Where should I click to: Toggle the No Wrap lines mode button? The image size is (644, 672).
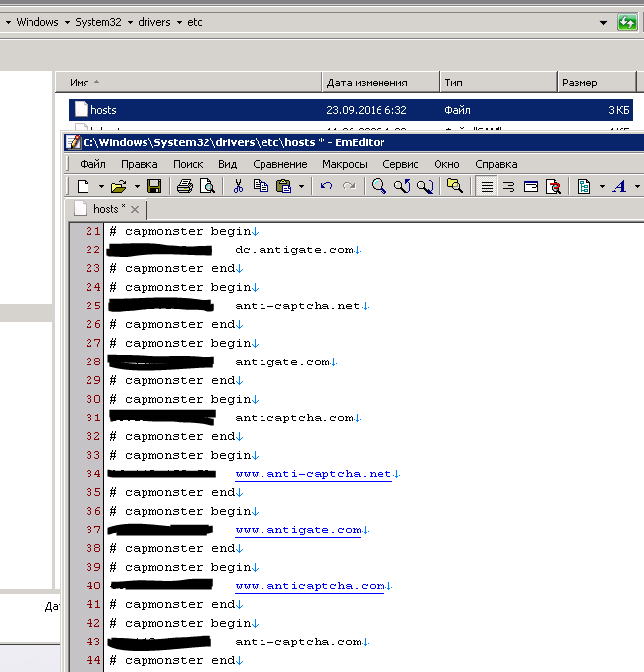[x=487, y=187]
